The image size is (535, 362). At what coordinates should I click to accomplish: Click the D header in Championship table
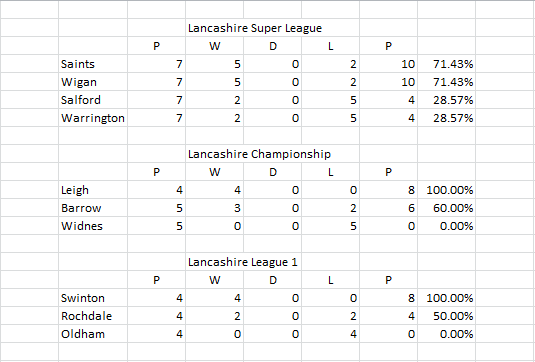pos(272,172)
